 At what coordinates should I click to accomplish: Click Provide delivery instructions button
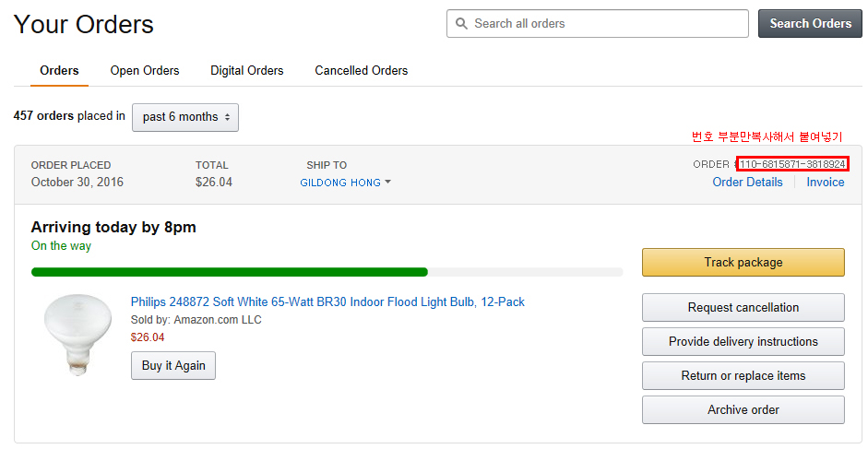(x=743, y=341)
